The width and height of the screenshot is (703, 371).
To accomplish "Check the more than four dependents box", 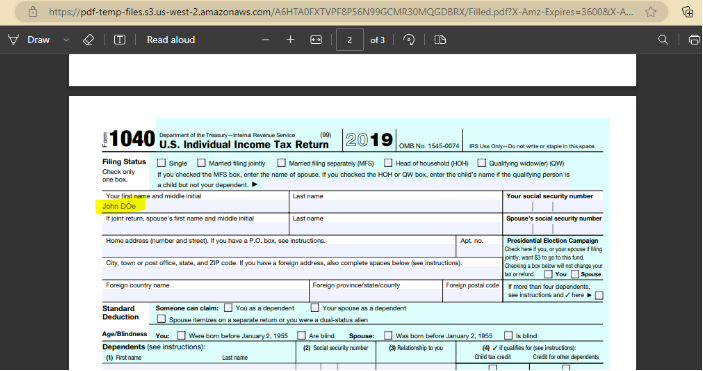I will pos(599,295).
